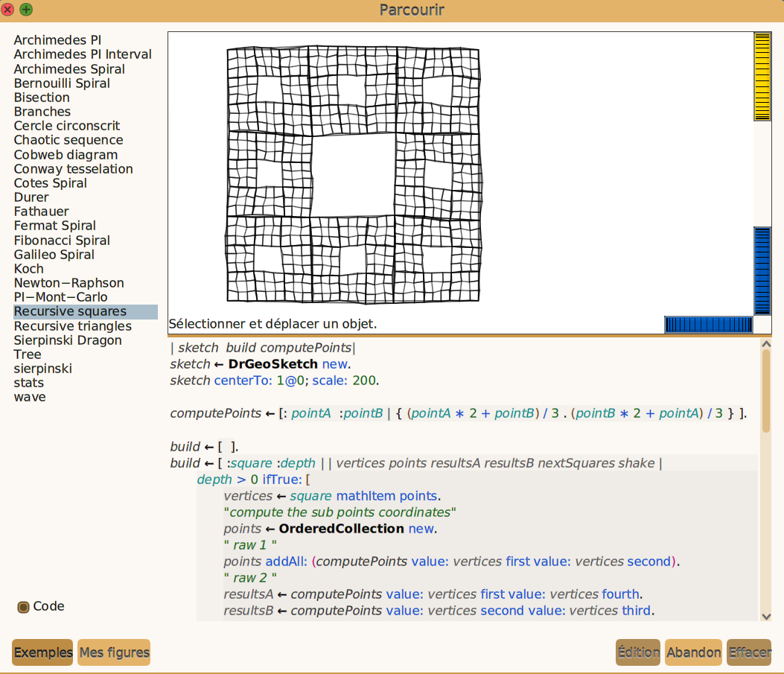Click the code pane scrollbar thumb
The width and height of the screenshot is (784, 674).
(x=766, y=391)
